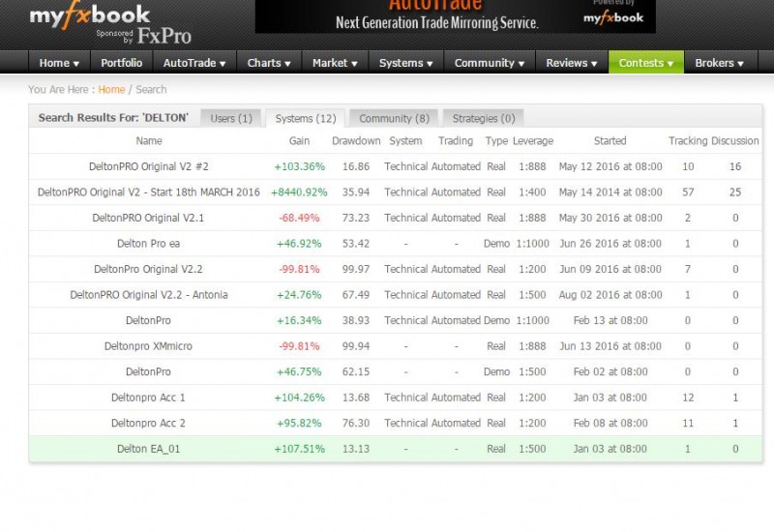
Task: Click the +103.36% gain value
Action: point(300,166)
